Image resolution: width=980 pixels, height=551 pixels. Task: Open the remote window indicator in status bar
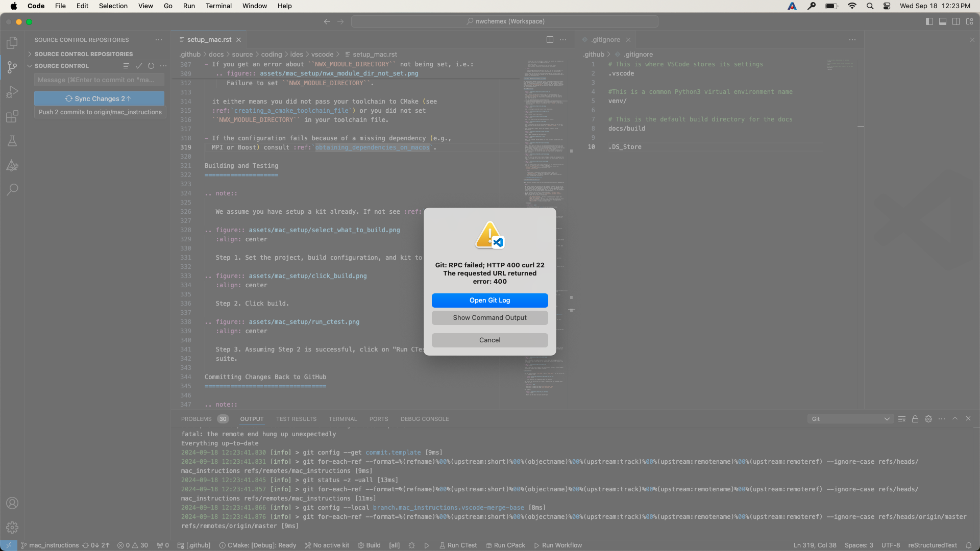coord(9,545)
